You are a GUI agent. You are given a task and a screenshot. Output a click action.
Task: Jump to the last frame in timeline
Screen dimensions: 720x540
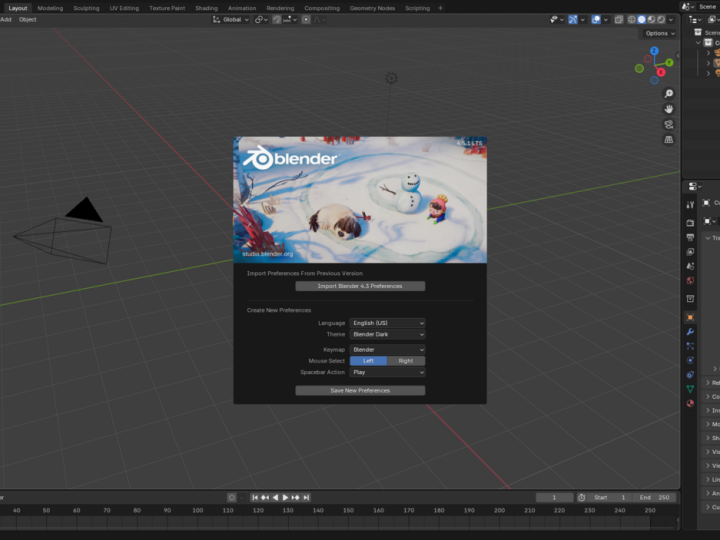306,497
